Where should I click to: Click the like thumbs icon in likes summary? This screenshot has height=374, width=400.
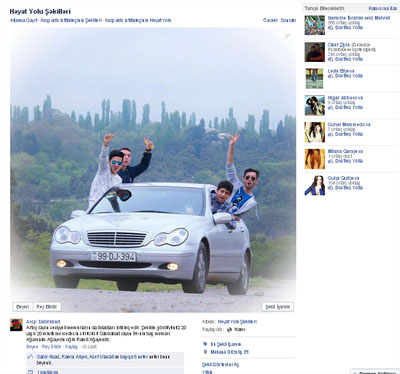pos(30,357)
